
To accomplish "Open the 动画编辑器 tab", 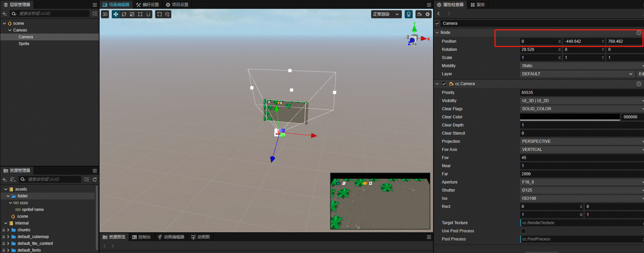I will [x=171, y=237].
